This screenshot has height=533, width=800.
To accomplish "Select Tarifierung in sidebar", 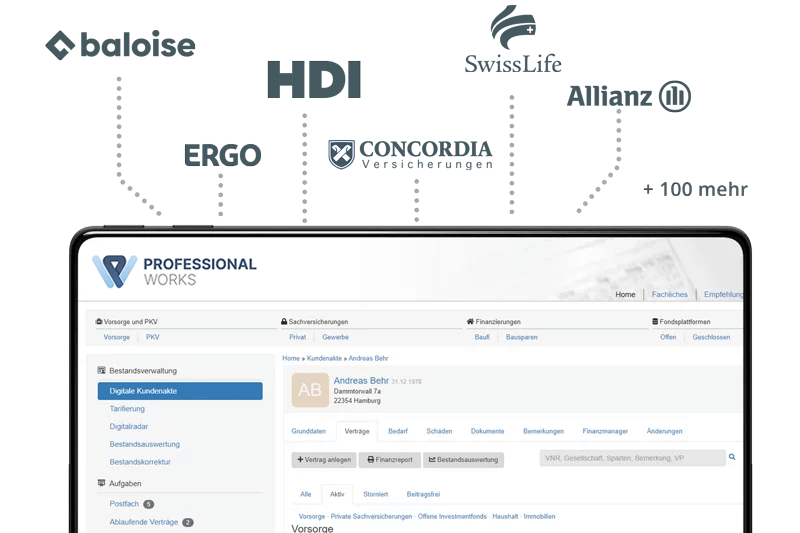I will [x=127, y=409].
